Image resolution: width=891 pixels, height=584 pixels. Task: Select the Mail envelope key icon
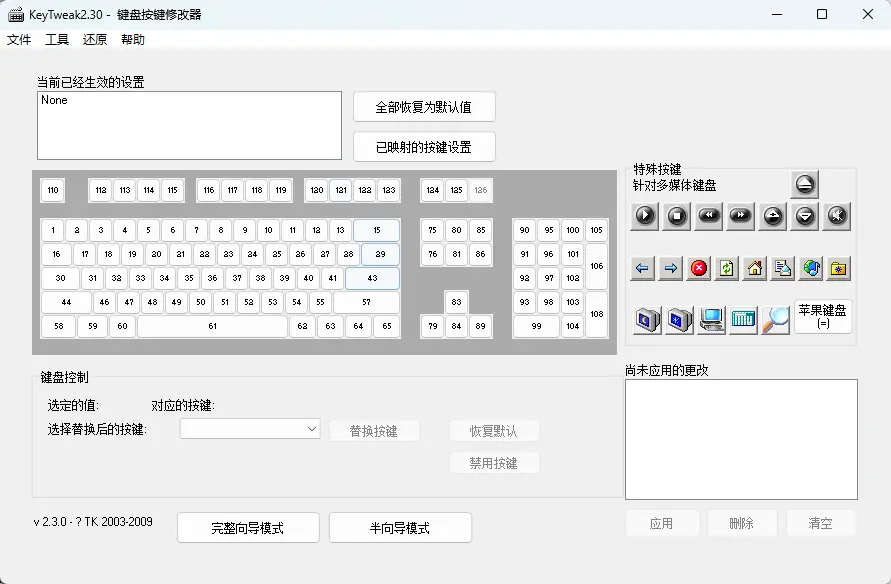783,268
